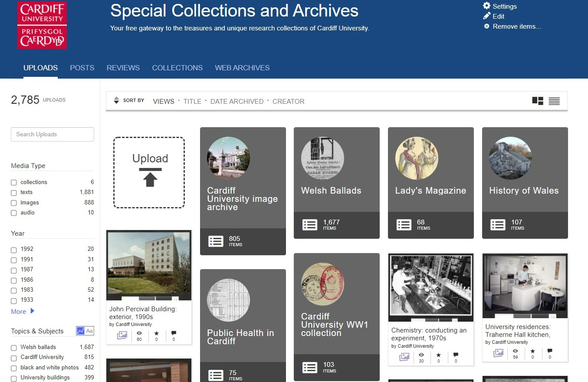
Task: Click reviews comment icon on John Percival Building item
Action: click(x=174, y=333)
